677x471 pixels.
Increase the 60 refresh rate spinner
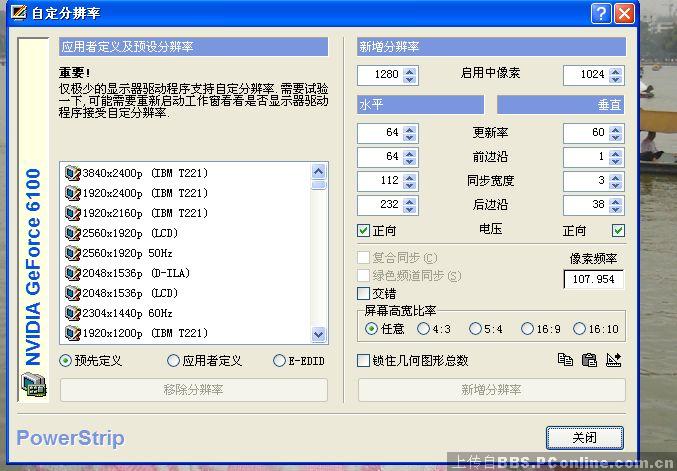pos(616,129)
